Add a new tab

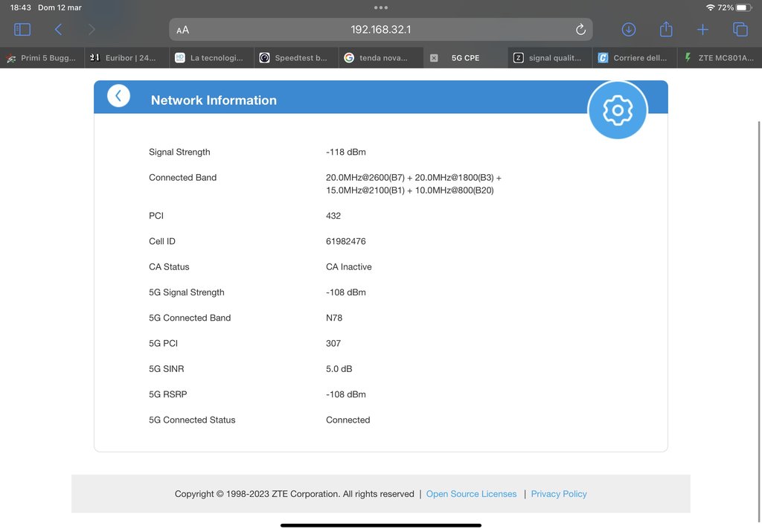(702, 30)
